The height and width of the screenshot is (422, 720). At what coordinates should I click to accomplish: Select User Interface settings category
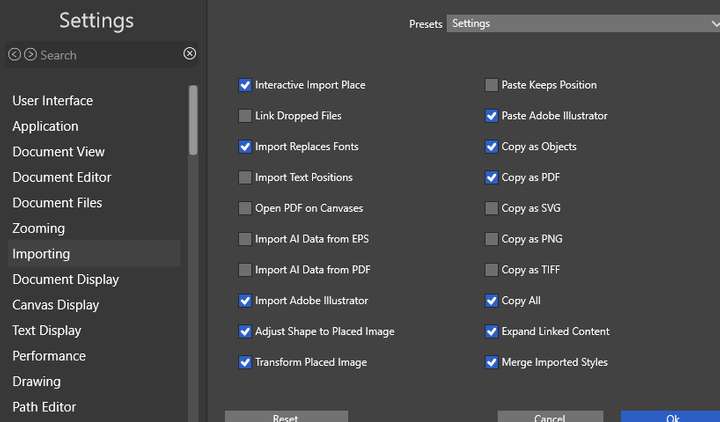pyautogui.click(x=52, y=101)
